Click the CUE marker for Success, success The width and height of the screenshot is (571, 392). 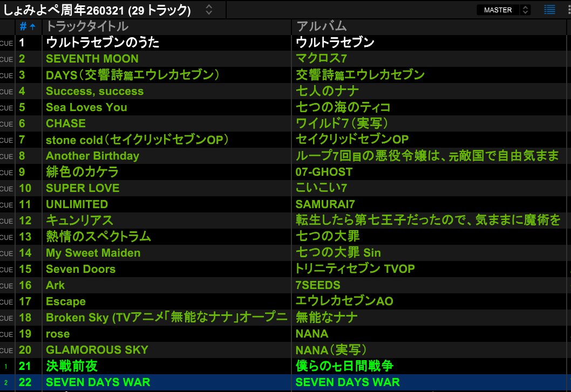tap(6, 91)
